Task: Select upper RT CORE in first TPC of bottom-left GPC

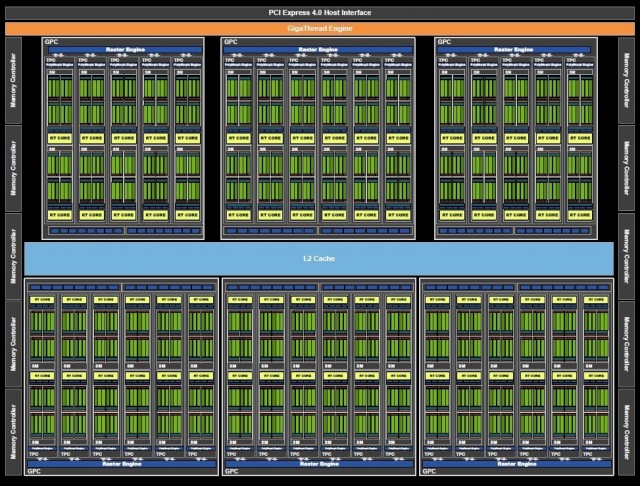Action: pyautogui.click(x=42, y=300)
